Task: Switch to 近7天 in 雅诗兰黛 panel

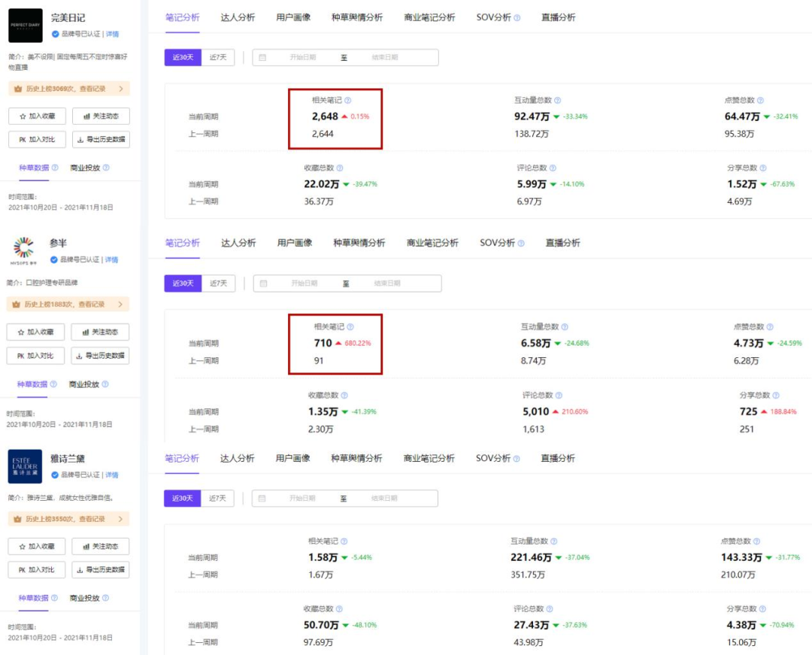Action: coord(217,498)
